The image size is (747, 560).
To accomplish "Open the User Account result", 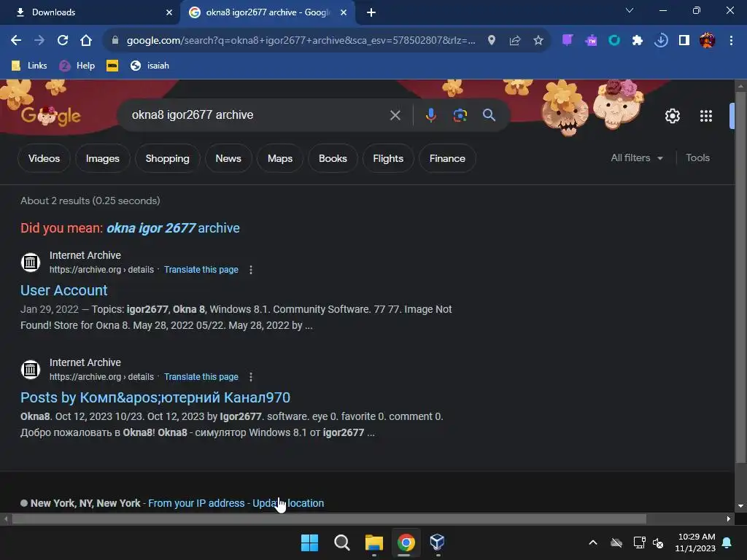I will [x=64, y=290].
